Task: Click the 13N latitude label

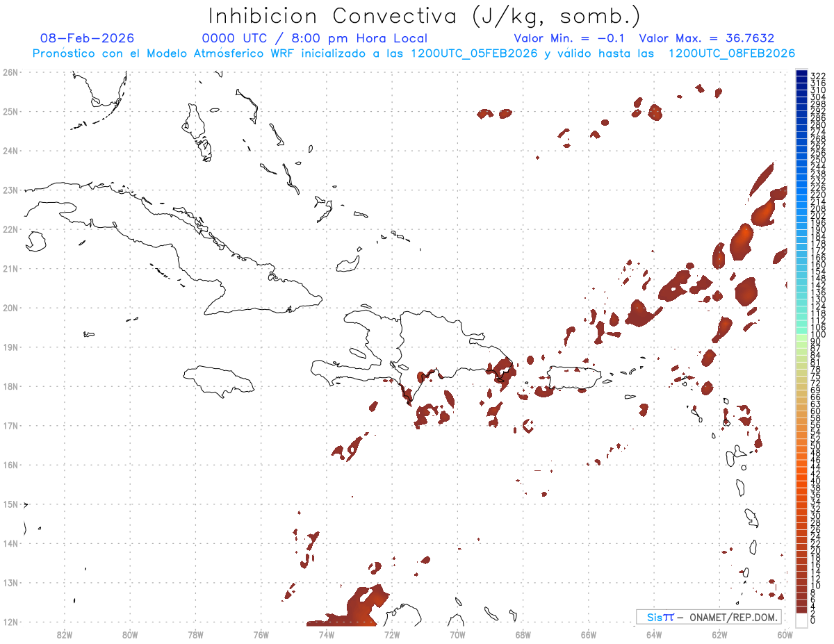Action: [x=10, y=583]
